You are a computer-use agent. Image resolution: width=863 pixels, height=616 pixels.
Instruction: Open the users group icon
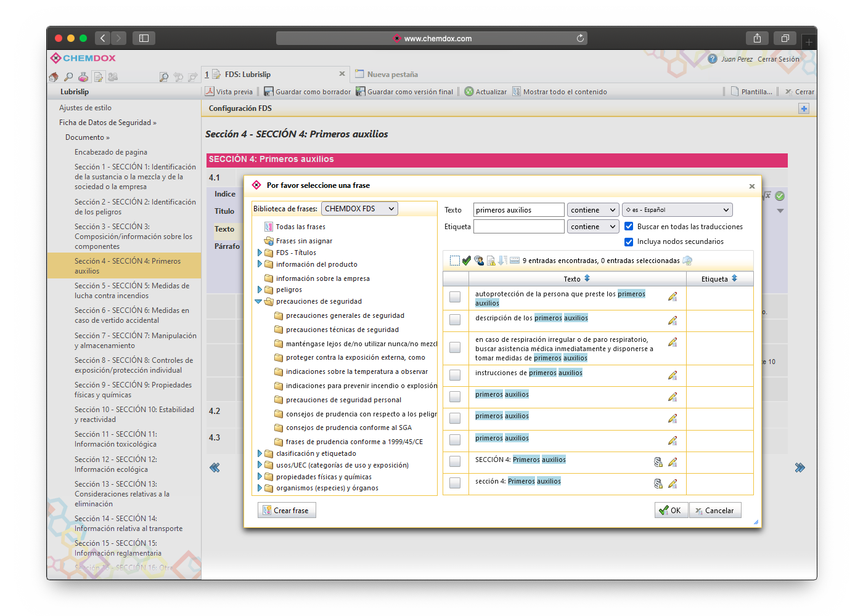[113, 77]
